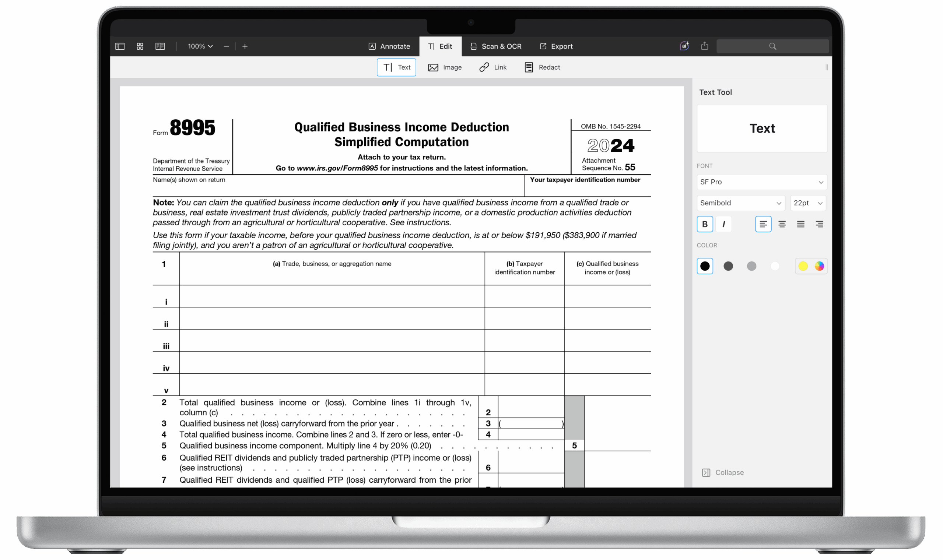Click the line 6 amount field
943x560 pixels.
pyautogui.click(x=531, y=462)
